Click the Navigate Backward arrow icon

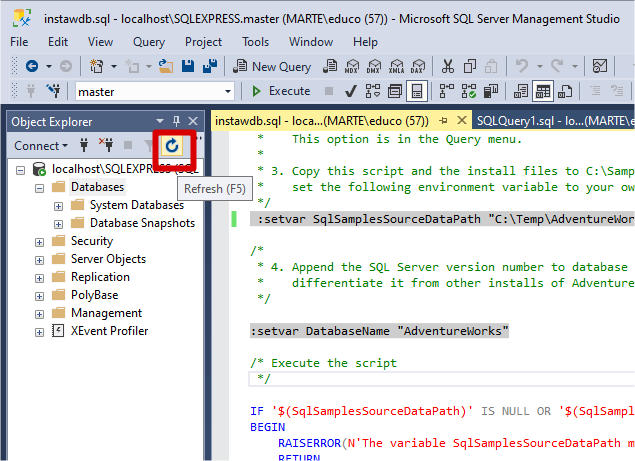[32, 66]
